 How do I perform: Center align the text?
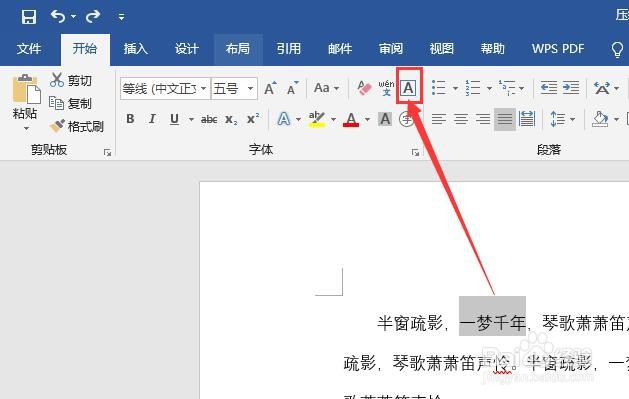coord(461,119)
